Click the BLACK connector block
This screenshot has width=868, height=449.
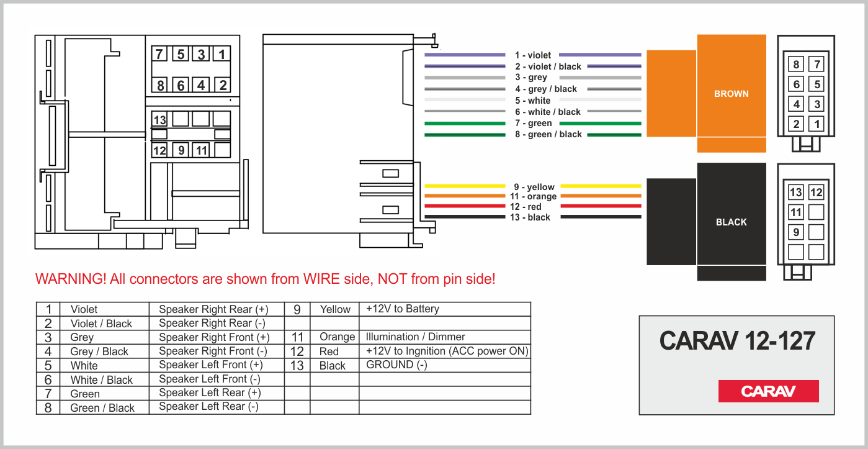(x=706, y=222)
